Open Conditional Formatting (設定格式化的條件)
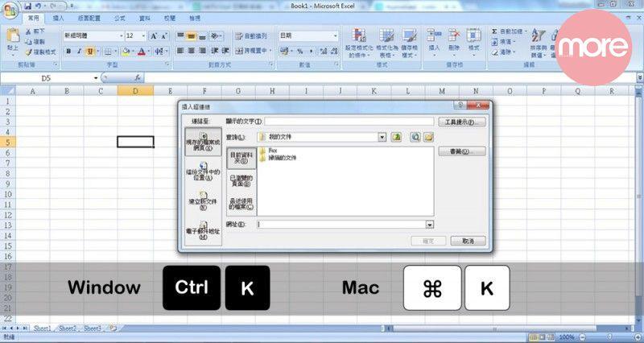This screenshot has width=644, height=343. pos(359,43)
